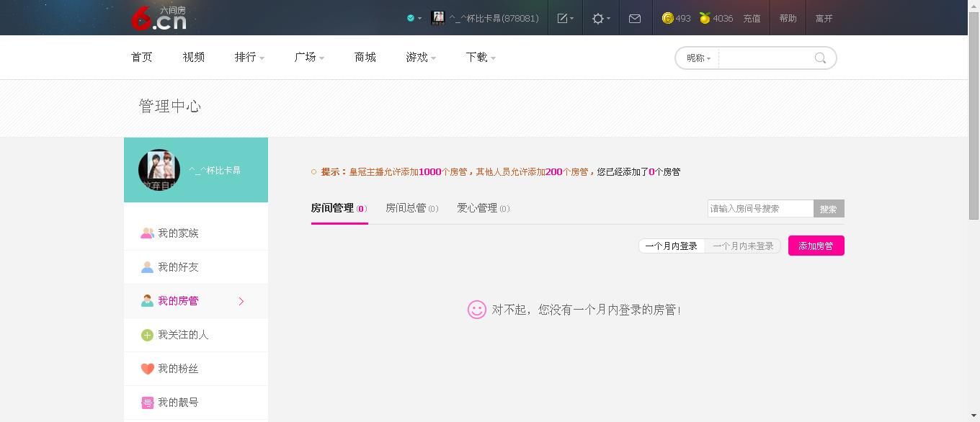Expand the 游戏 games dropdown

click(x=421, y=57)
